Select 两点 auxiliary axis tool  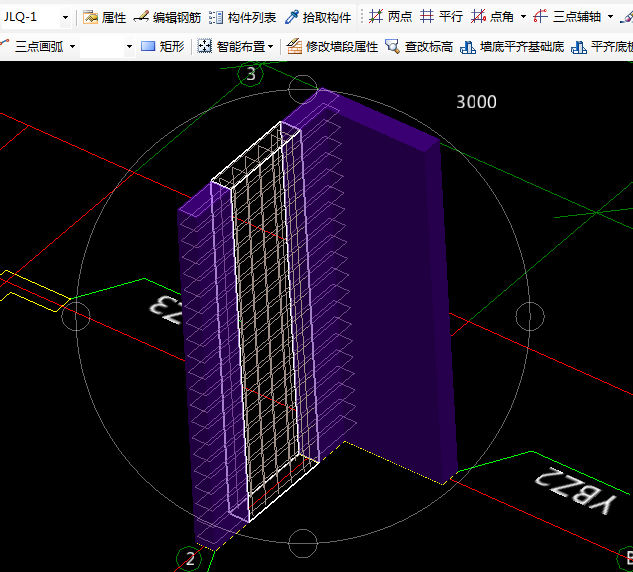pos(400,17)
